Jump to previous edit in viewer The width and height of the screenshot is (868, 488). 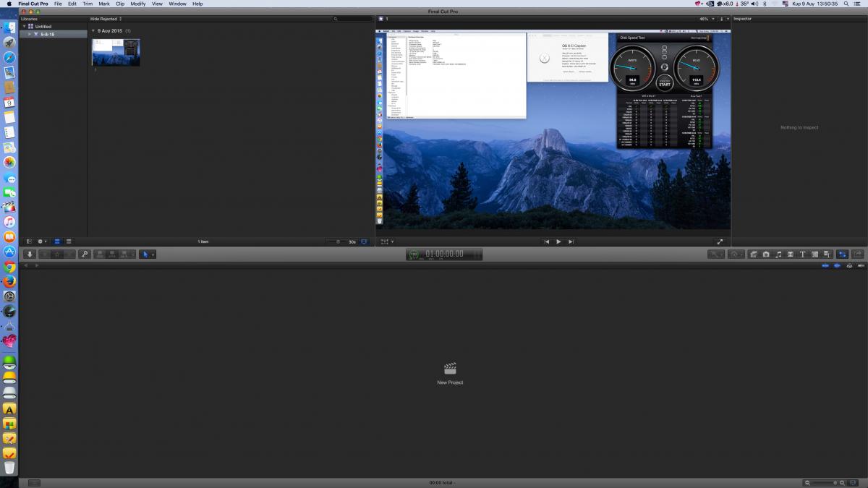[546, 241]
